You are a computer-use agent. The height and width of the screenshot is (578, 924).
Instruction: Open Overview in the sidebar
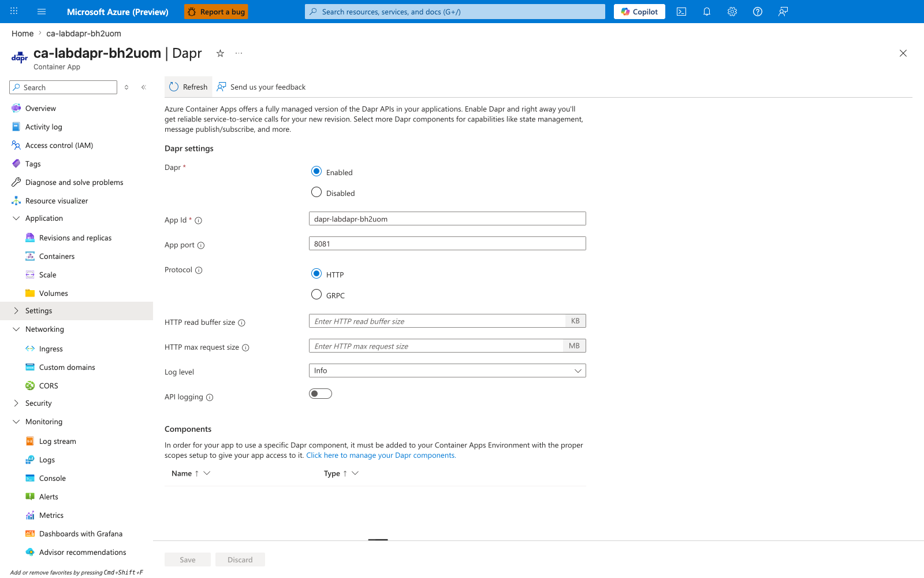point(40,108)
